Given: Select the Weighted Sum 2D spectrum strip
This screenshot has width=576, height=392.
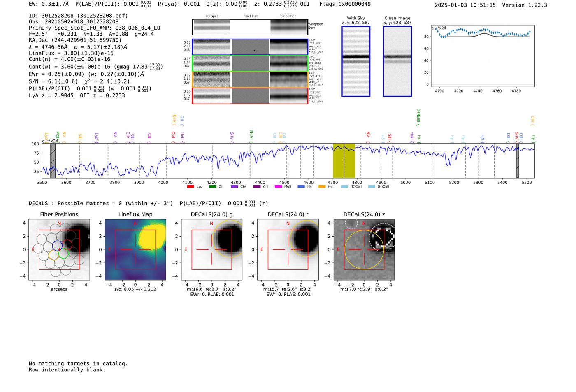Looking at the screenshot, I should click(x=250, y=27).
